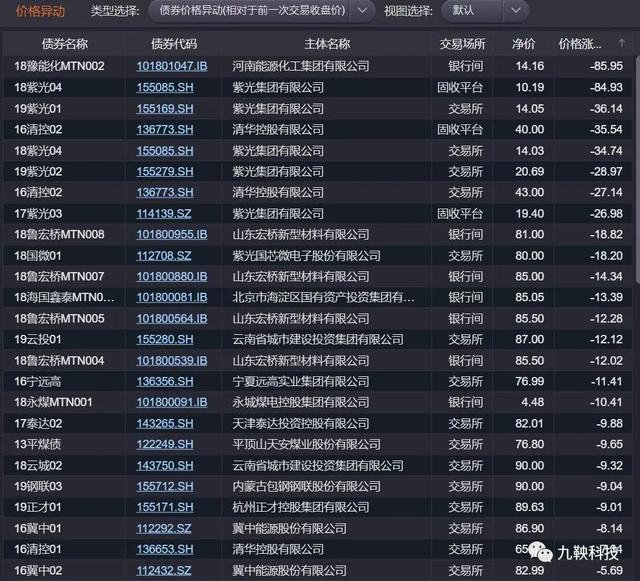The width and height of the screenshot is (640, 581).
Task: Click issuer 天津泰达投资控股有限公司
Action: 301,423
